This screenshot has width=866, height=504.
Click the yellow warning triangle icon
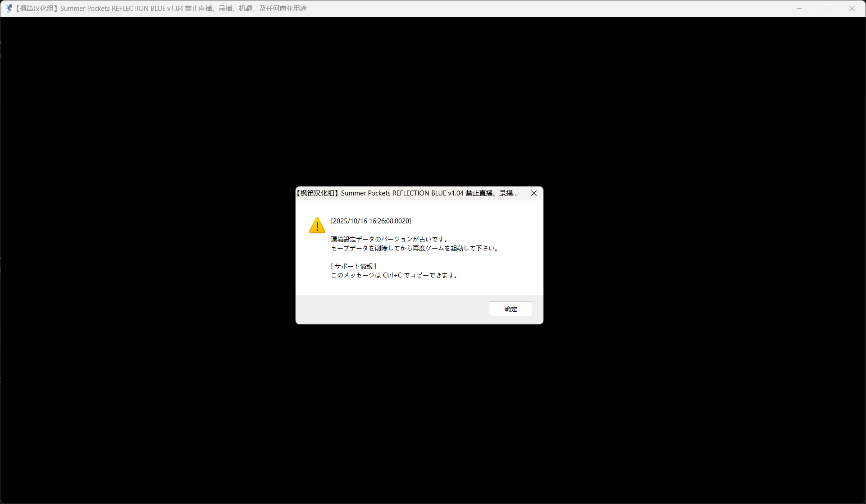coord(317,225)
